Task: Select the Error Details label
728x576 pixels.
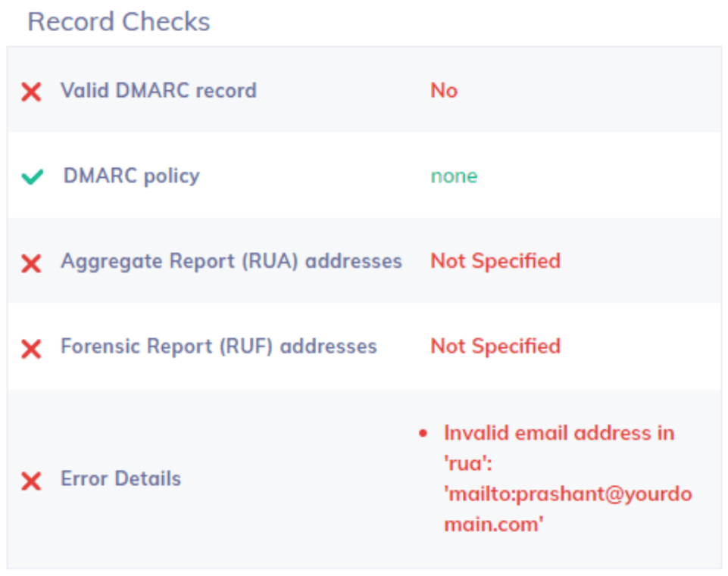Action: click(120, 479)
